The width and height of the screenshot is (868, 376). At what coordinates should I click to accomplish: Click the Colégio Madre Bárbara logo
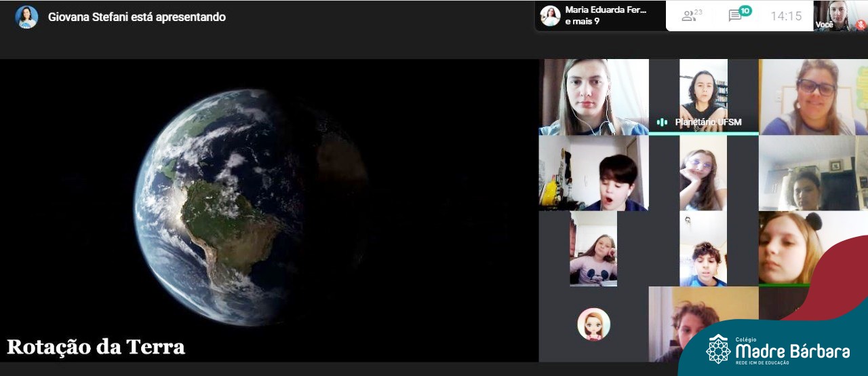coord(777,349)
